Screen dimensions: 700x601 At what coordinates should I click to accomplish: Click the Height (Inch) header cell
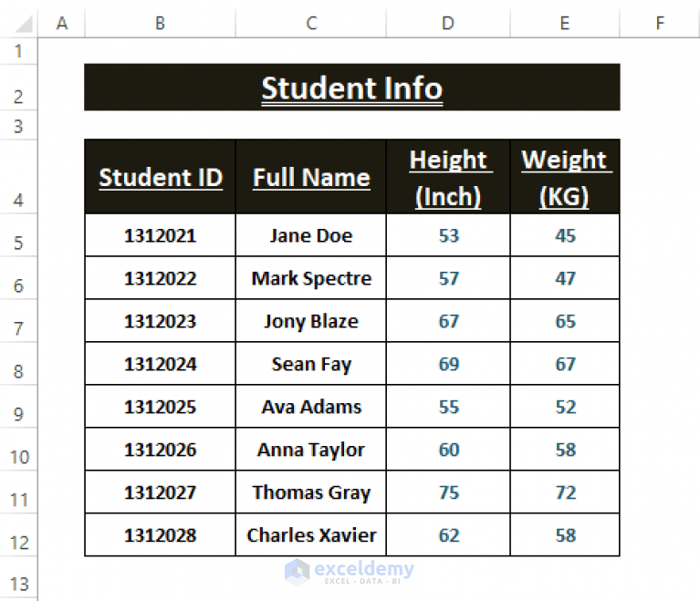[x=448, y=177]
